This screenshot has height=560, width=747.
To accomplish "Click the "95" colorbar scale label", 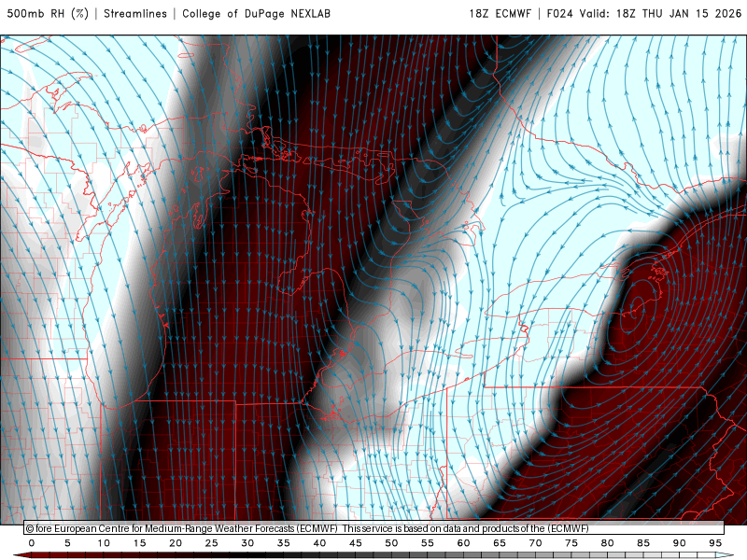I will (x=715, y=543).
